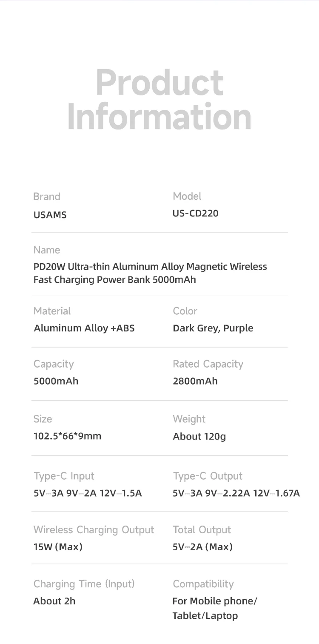Select the Rated Capacity label
This screenshot has height=644, width=319.
click(208, 364)
